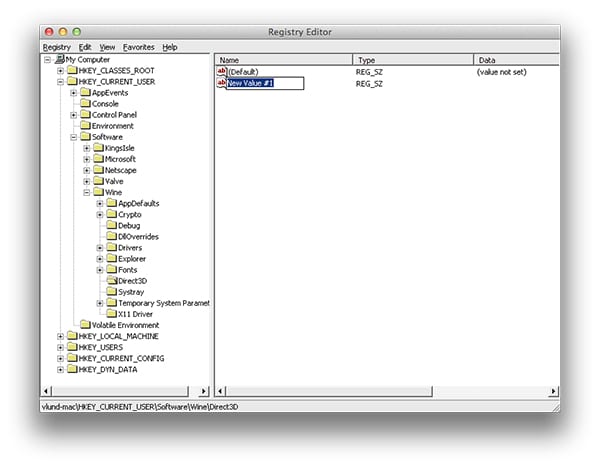Open the Help menu
Screen dimensions: 600x467
click(170, 47)
